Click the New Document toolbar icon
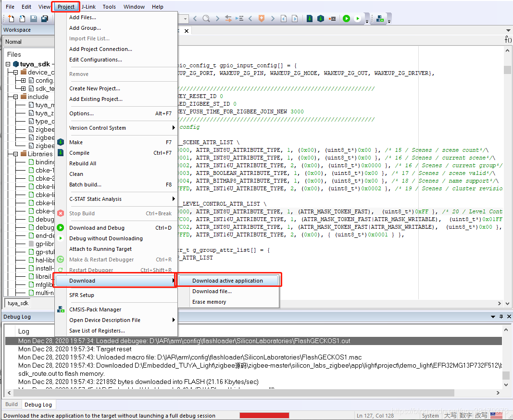This screenshot has height=420, width=513. pyautogui.click(x=11, y=19)
